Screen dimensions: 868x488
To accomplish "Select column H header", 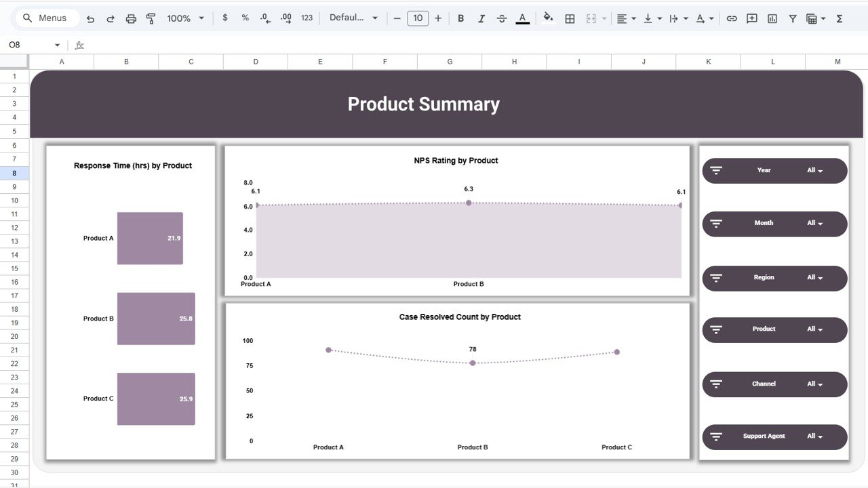I will point(513,61).
